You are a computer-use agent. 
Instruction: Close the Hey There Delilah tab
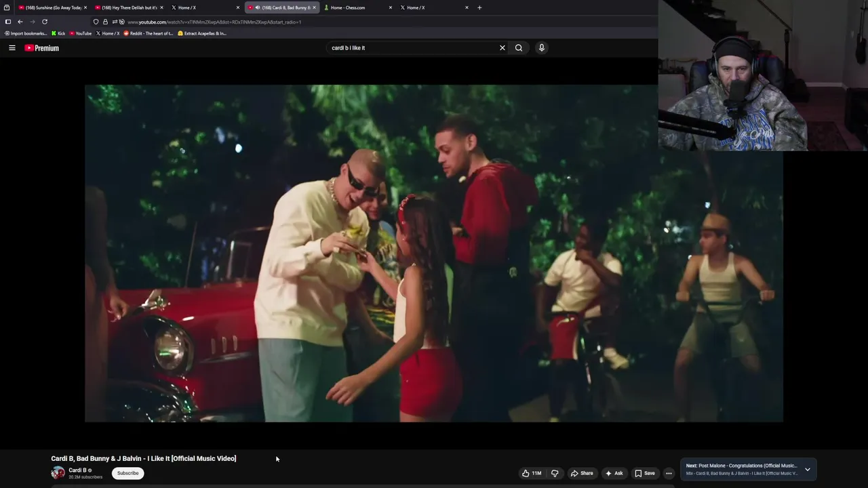tap(161, 7)
